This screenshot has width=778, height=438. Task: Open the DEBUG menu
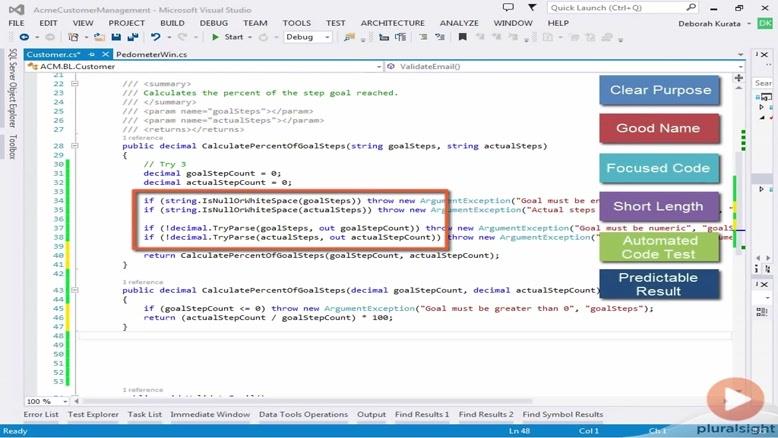click(x=214, y=23)
